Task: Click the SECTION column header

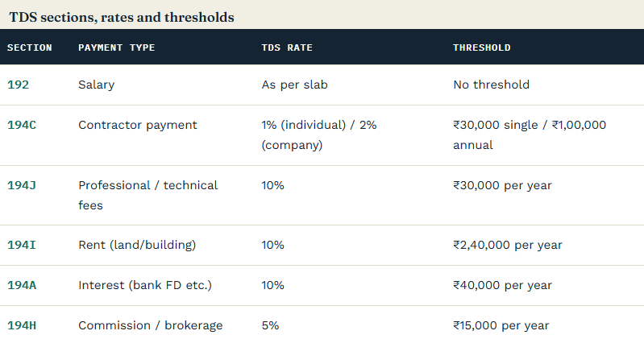Action: pyautogui.click(x=30, y=48)
